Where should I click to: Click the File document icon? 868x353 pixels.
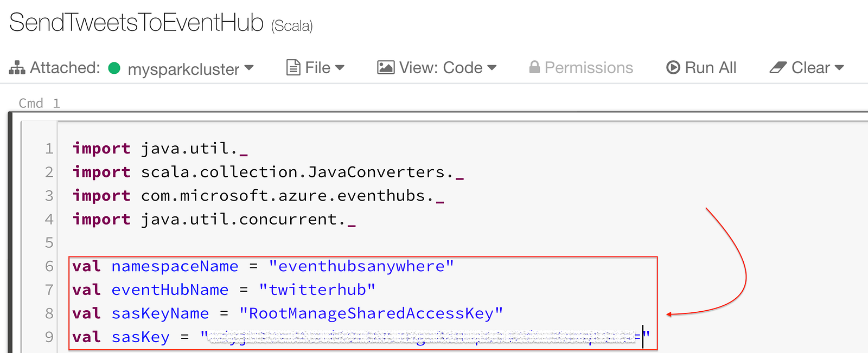tap(293, 68)
